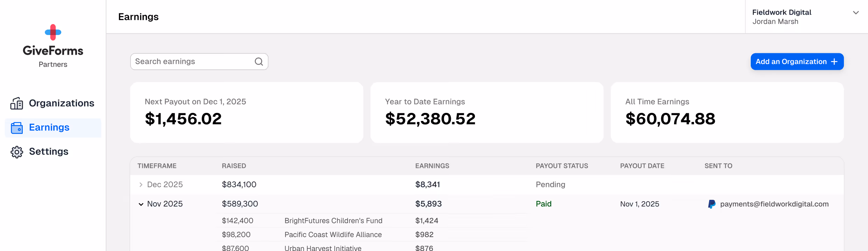Click the TIMEFRAME column header
The width and height of the screenshot is (868, 251).
point(157,166)
